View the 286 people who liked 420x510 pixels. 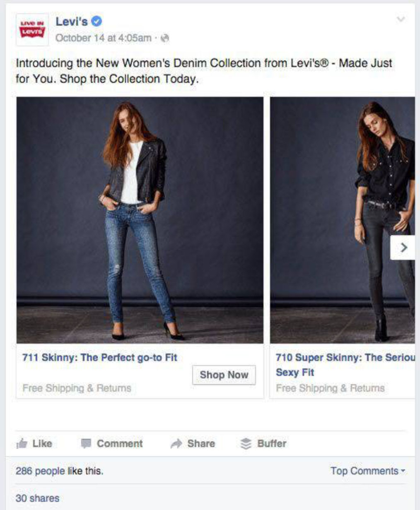pos(40,471)
